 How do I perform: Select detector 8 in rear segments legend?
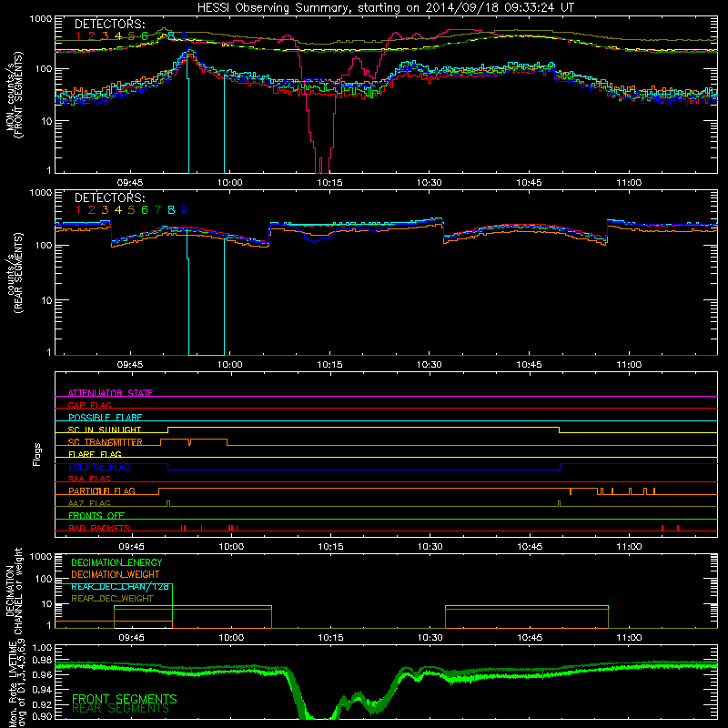pos(171,210)
